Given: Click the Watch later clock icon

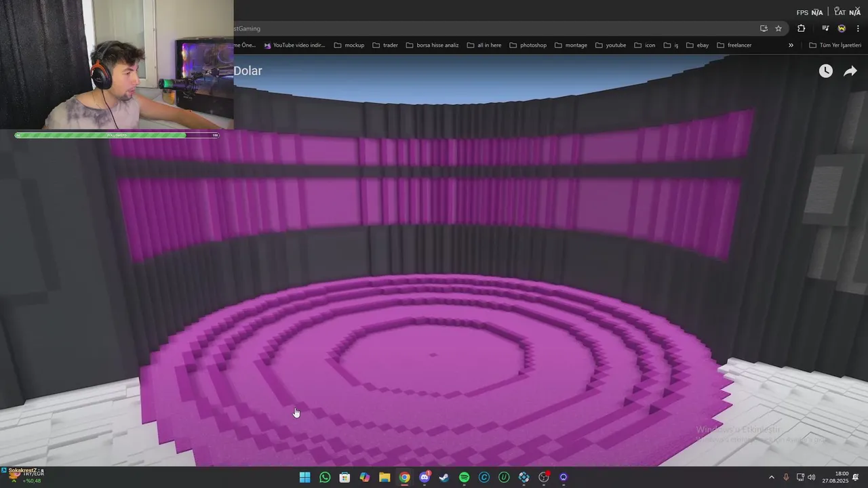Looking at the screenshot, I should [825, 71].
